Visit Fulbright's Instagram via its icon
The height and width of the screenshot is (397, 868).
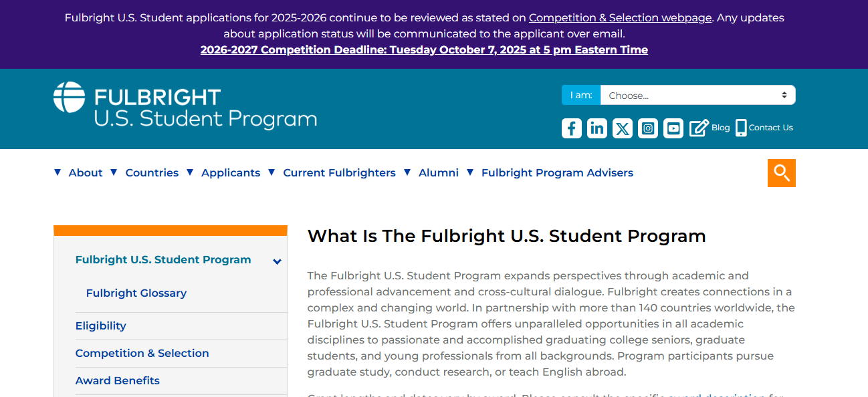tap(648, 128)
